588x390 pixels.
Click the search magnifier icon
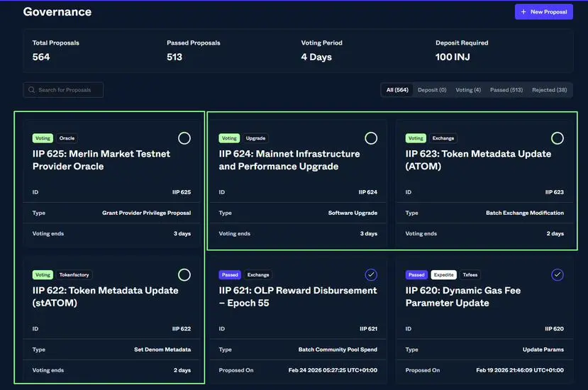31,90
